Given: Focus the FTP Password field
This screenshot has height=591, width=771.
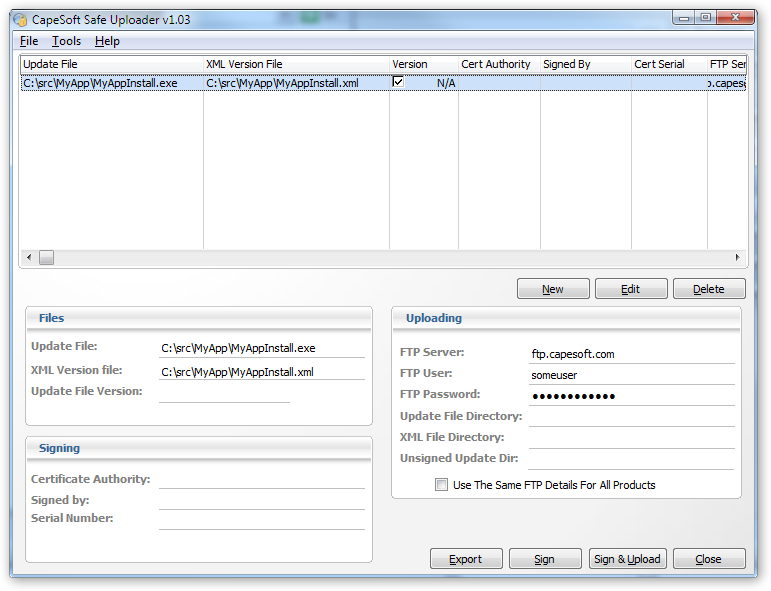Looking at the screenshot, I should coord(632,396).
